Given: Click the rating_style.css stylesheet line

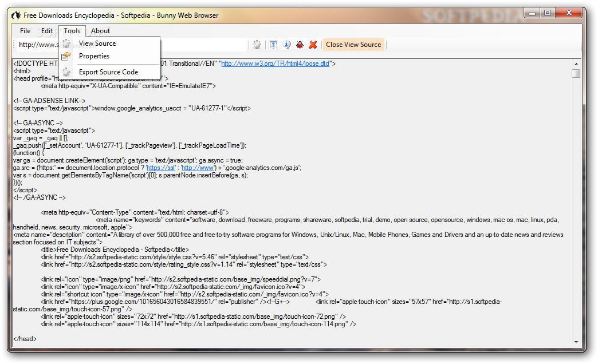Looking at the screenshot, I should pyautogui.click(x=184, y=264).
